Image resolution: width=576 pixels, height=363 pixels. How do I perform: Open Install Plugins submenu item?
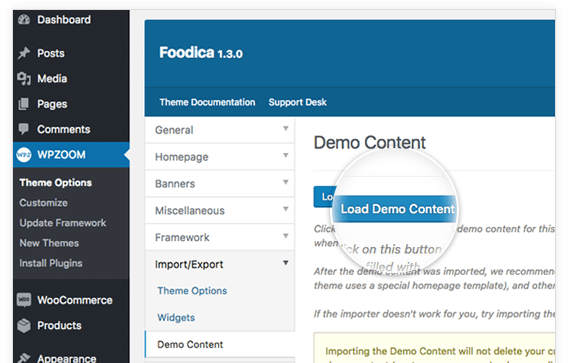51,263
